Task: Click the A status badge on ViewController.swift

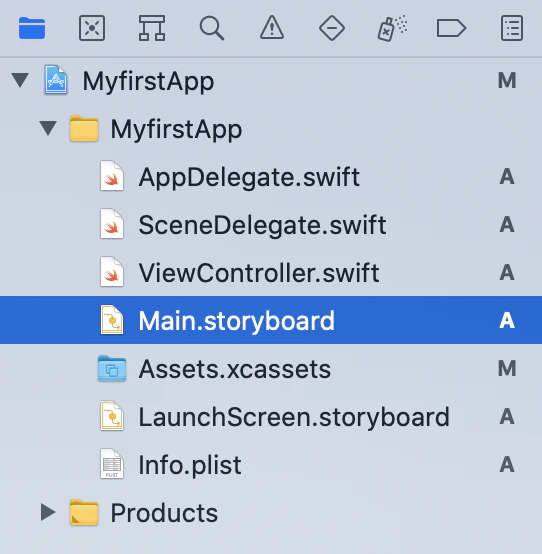Action: tap(507, 273)
